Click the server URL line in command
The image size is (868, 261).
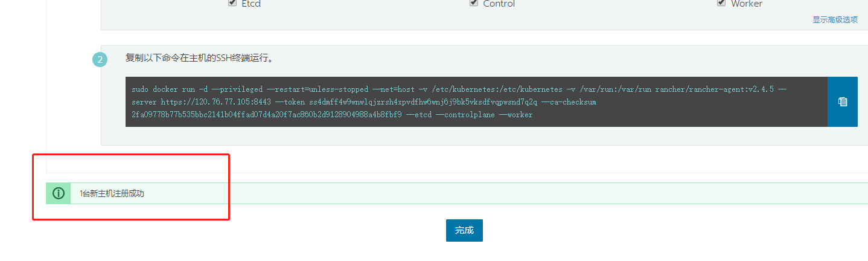pyautogui.click(x=363, y=102)
